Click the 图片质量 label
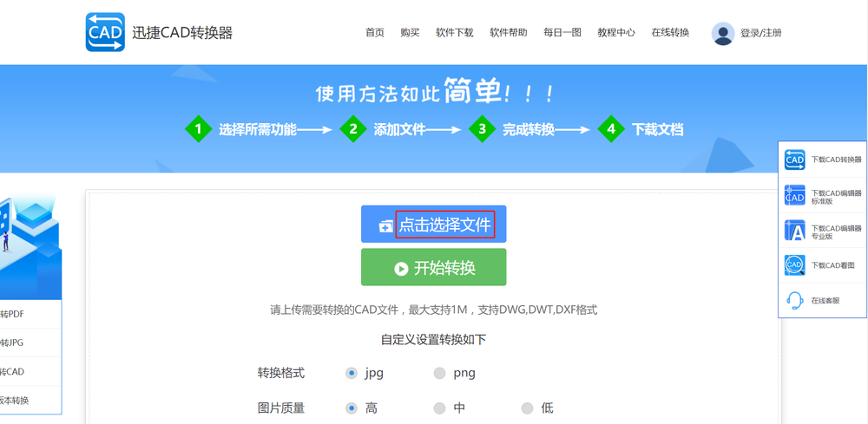This screenshot has height=424, width=868. (x=281, y=408)
